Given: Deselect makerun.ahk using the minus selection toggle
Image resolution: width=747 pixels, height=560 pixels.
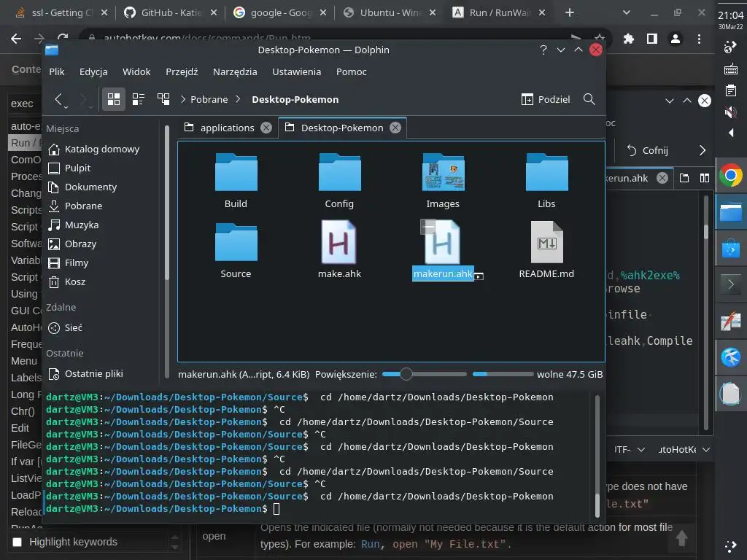Looking at the screenshot, I should [x=427, y=226].
